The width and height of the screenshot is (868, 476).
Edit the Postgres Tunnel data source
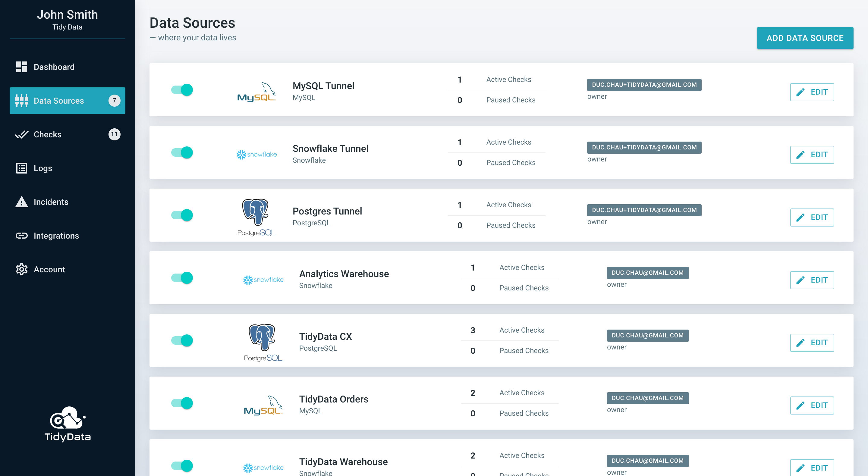812,217
